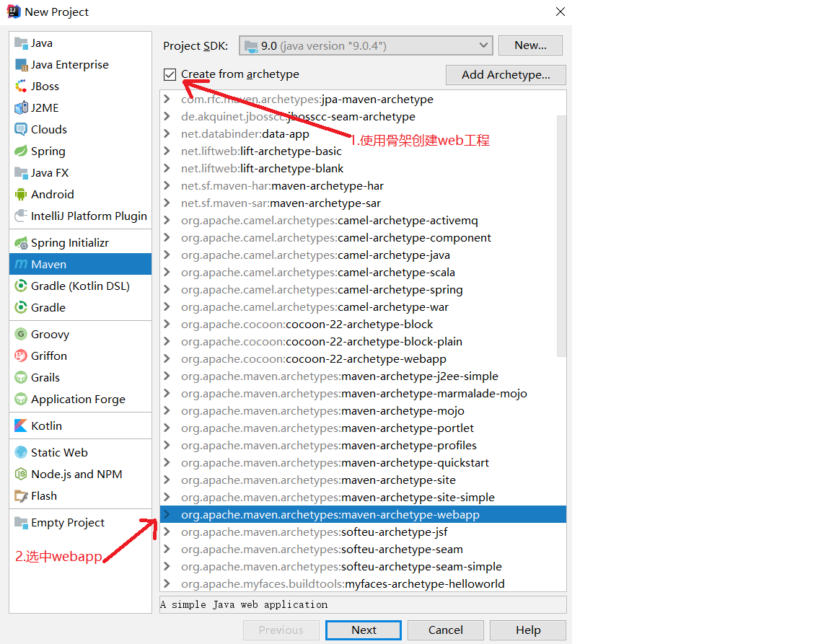
Task: Click the Flash icon
Action: [21, 495]
